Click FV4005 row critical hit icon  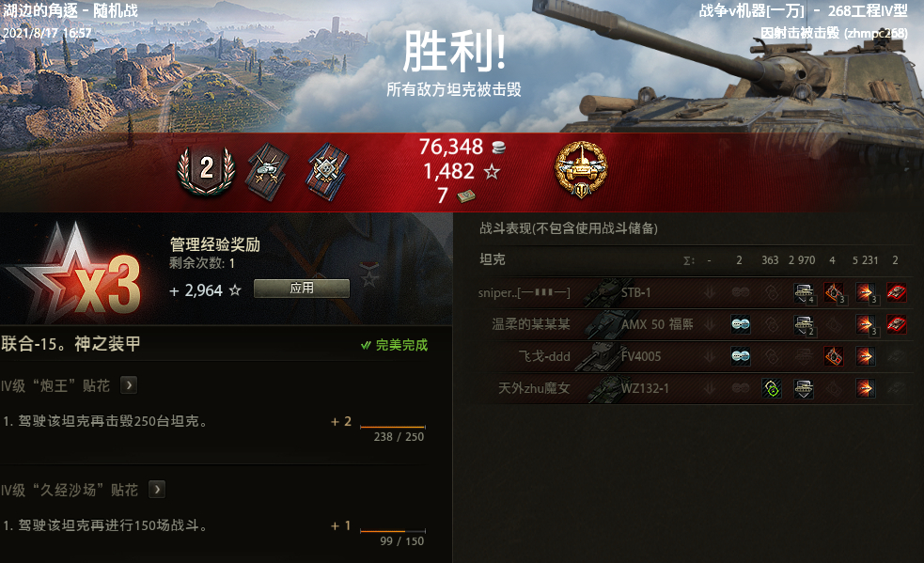pyautogui.click(x=833, y=356)
